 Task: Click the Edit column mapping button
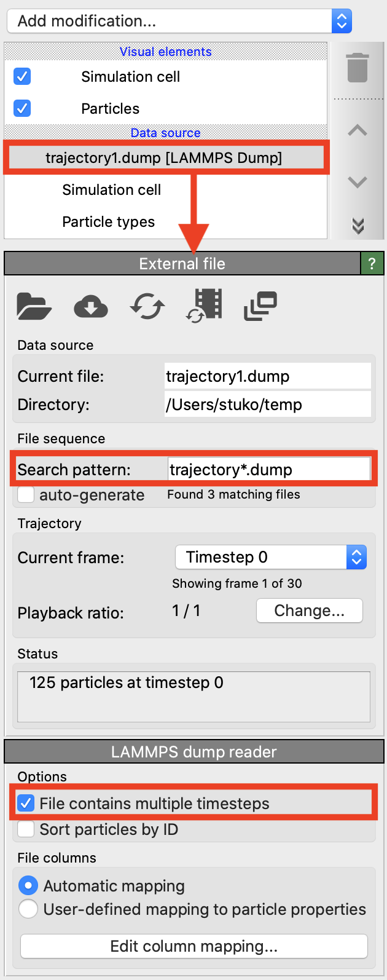point(193,946)
